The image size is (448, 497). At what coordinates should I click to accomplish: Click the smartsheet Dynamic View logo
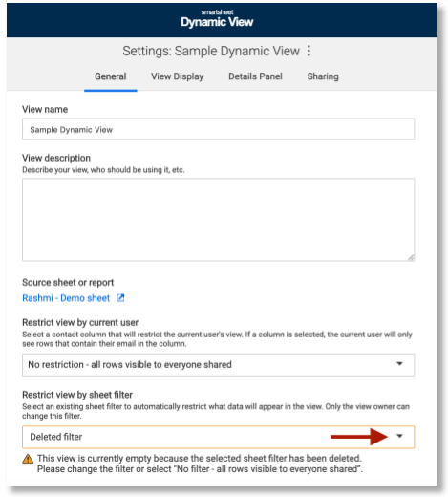point(217,19)
